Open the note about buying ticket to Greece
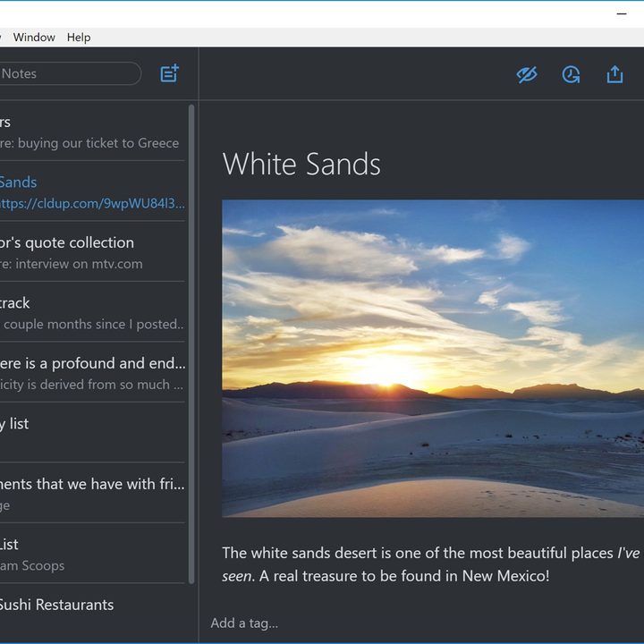 [x=92, y=131]
